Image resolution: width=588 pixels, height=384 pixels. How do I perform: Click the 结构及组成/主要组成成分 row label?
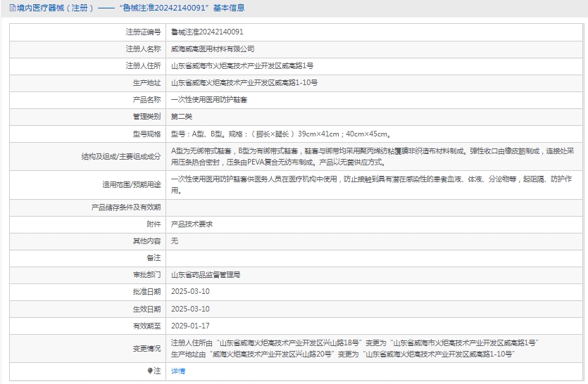click(120, 156)
